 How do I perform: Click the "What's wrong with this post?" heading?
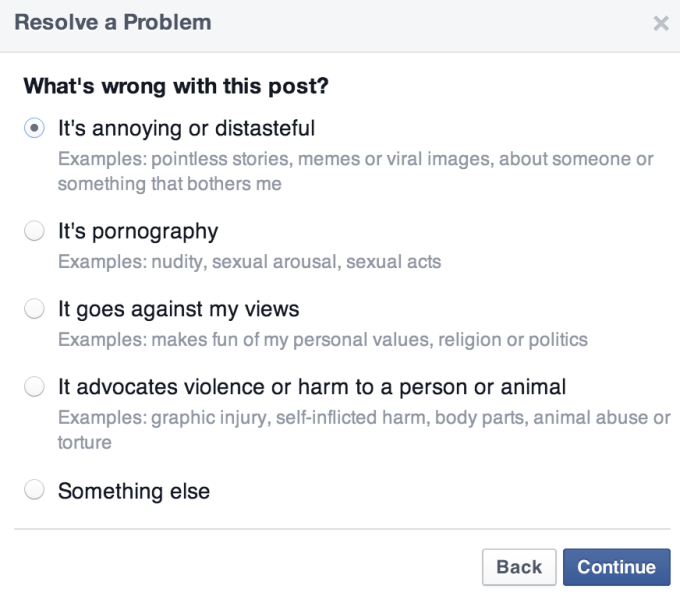click(x=176, y=86)
